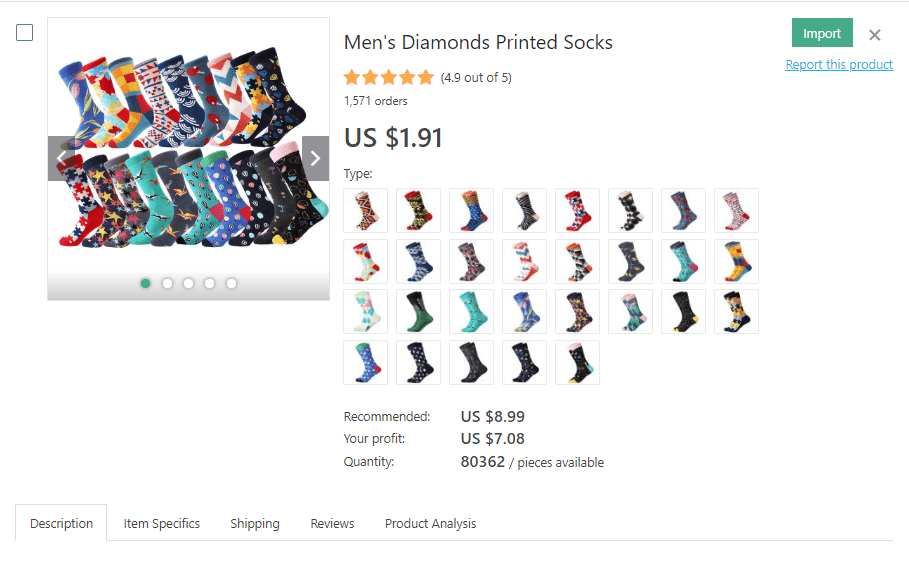Image resolution: width=909 pixels, height=573 pixels.
Task: Click the Report this product link
Action: click(x=839, y=65)
